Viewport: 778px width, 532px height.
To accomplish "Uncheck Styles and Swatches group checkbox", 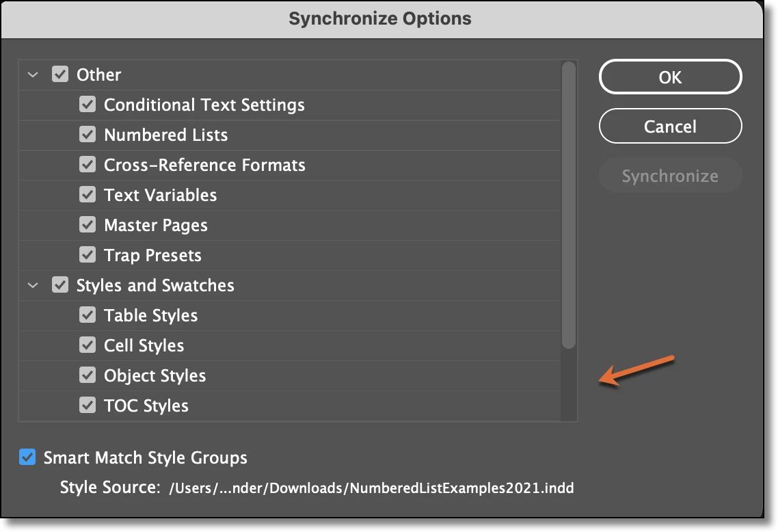I will [60, 285].
